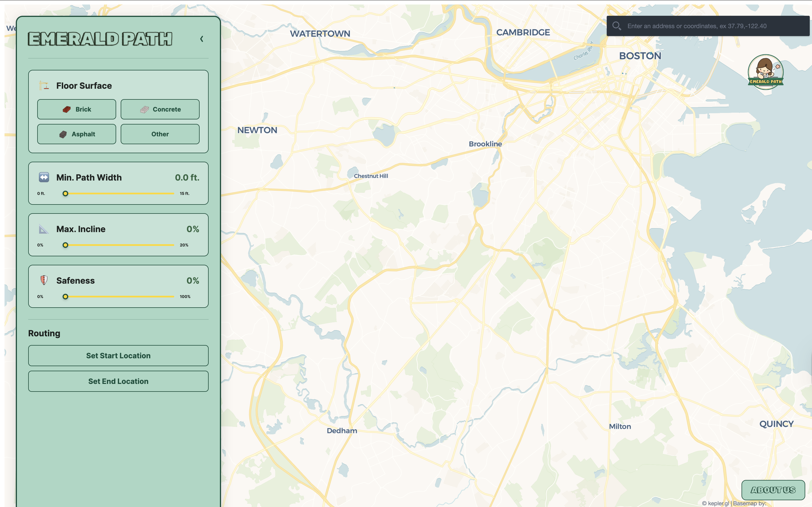Click the concrete block icon

point(144,109)
